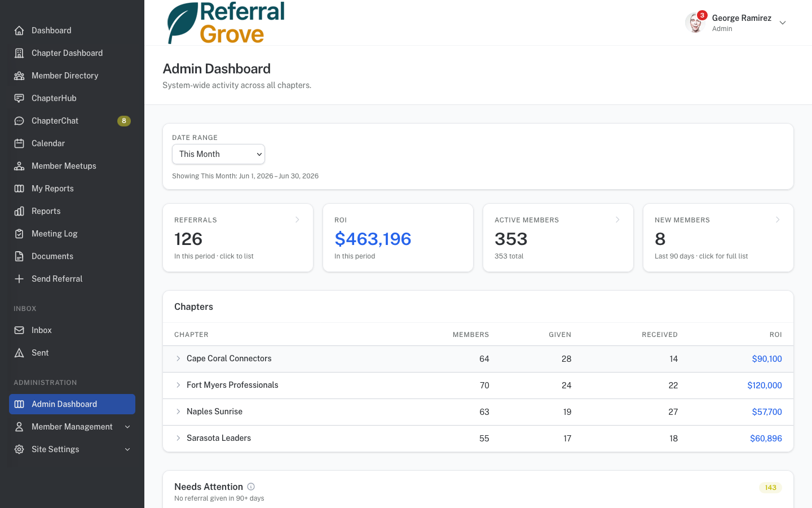Click George Ramirez's avatar picture
The width and height of the screenshot is (812, 508).
point(695,23)
